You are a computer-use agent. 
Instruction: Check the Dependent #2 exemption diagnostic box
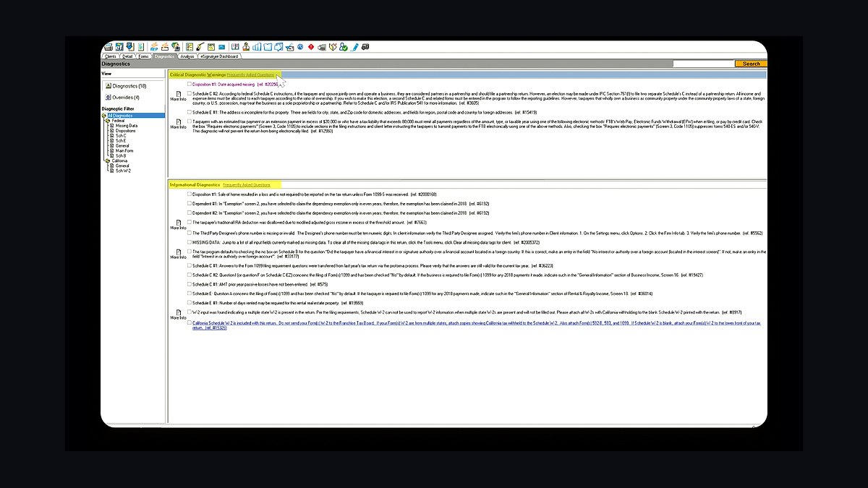tap(190, 213)
